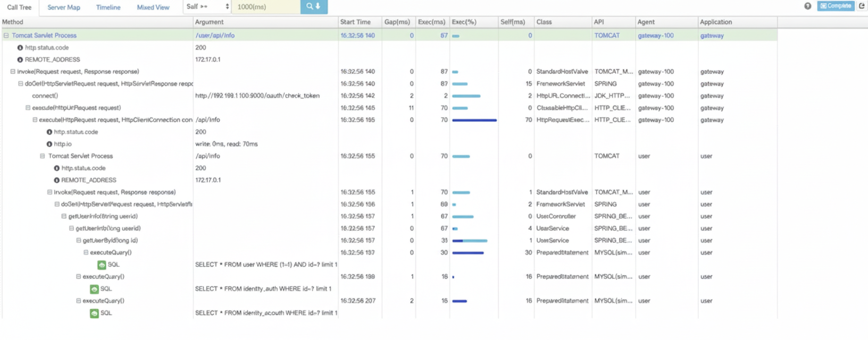Image resolution: width=868 pixels, height=340 pixels.
Task: Click the export icon beside Compare
Action: coord(862,6)
